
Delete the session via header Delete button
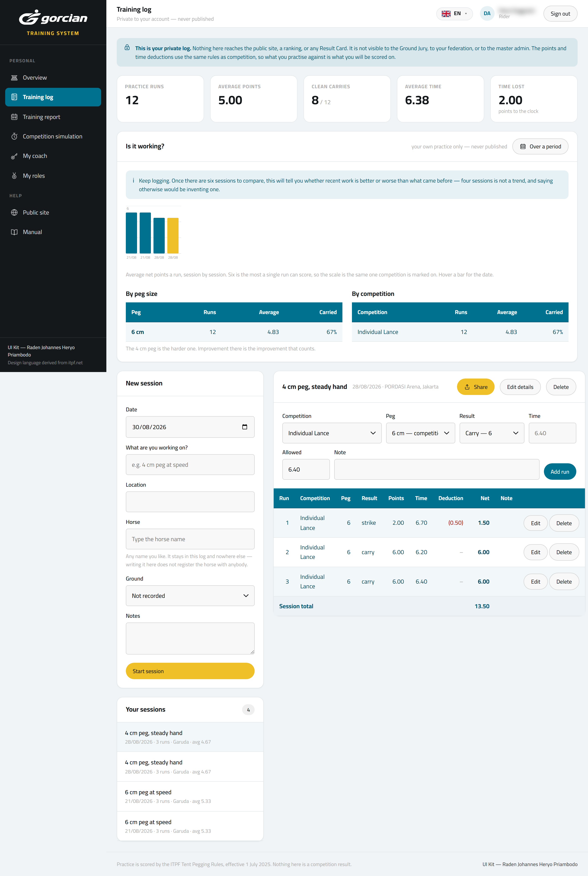tap(561, 387)
